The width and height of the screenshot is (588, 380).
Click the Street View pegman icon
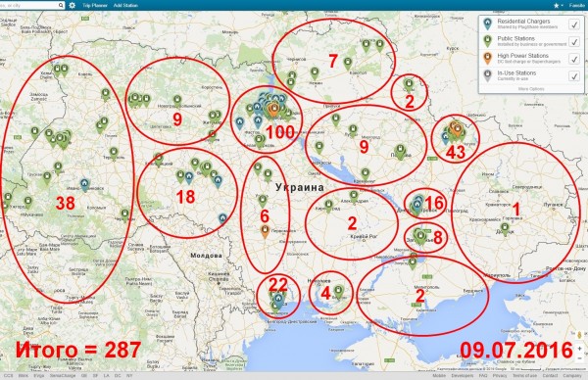coord(579,334)
